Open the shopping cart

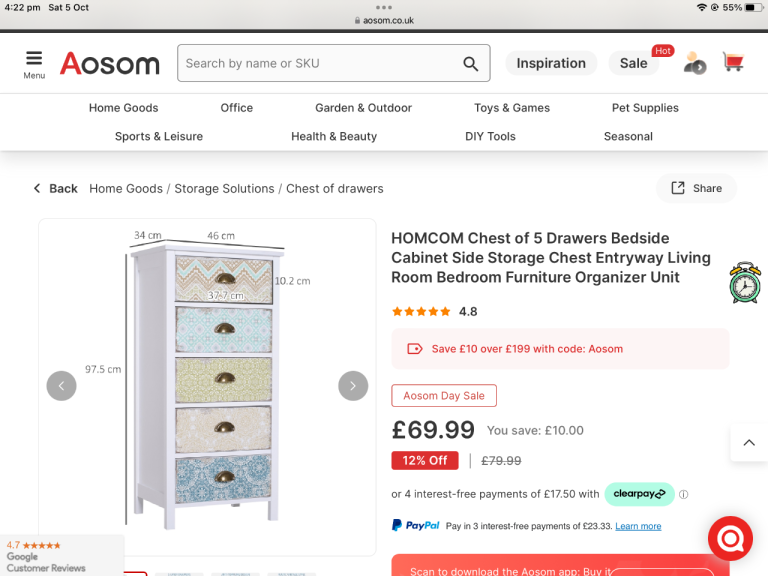(733, 62)
